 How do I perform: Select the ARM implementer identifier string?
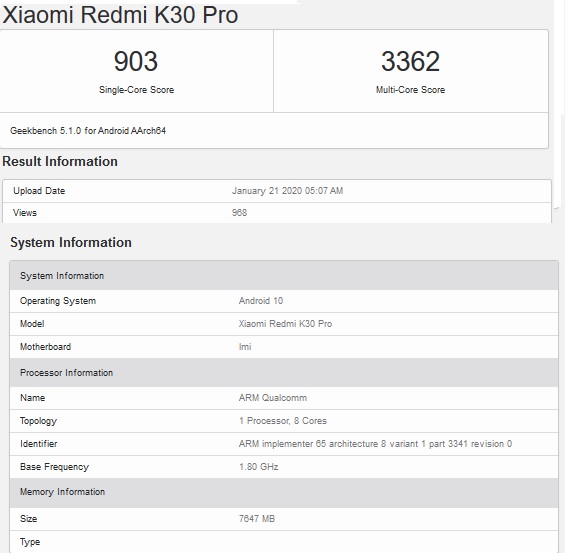click(x=375, y=444)
